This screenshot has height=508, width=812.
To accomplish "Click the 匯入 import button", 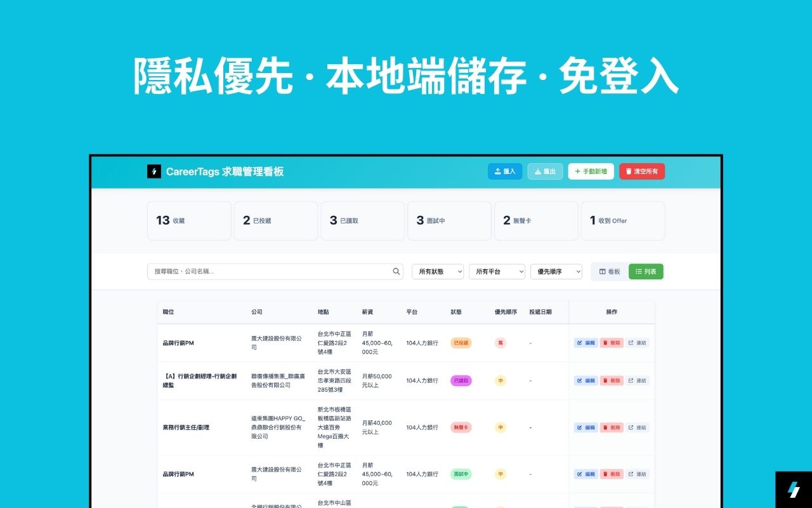I will click(x=505, y=171).
